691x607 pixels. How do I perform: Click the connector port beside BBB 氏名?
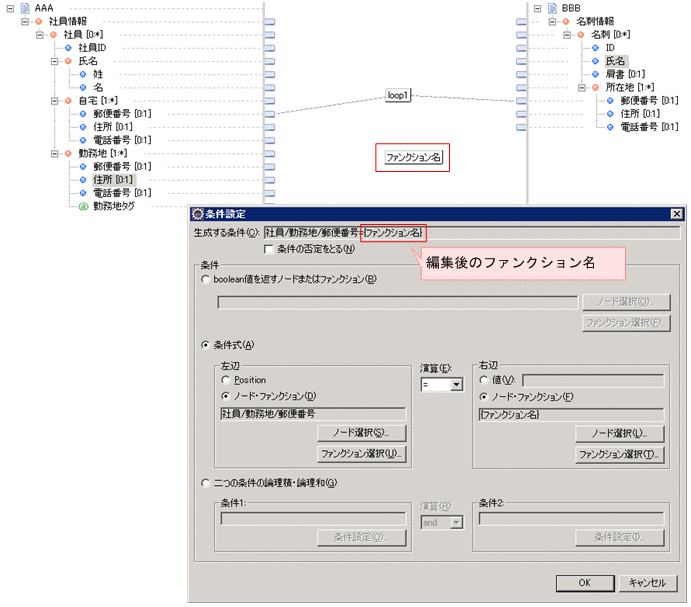pyautogui.click(x=521, y=61)
